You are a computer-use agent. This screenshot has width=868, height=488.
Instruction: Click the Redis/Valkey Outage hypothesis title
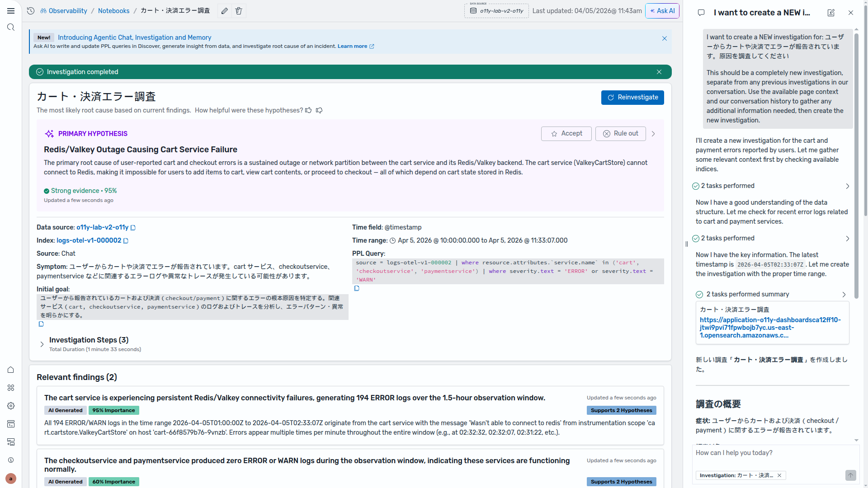tap(141, 150)
